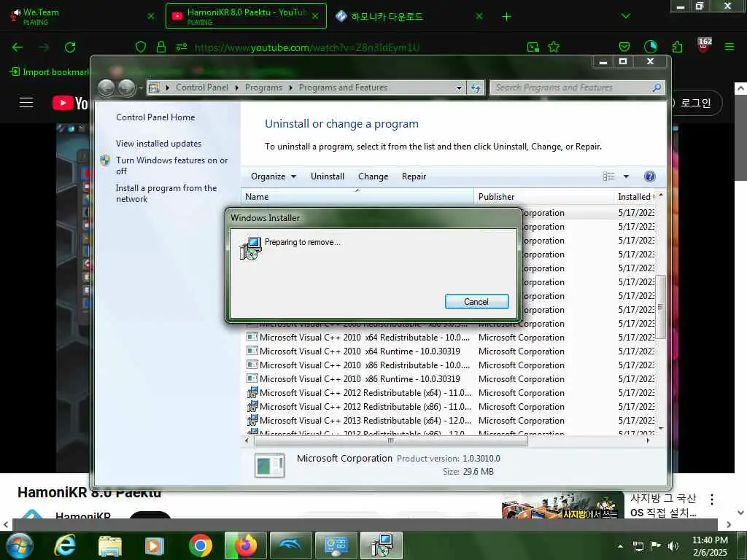The width and height of the screenshot is (747, 560).
Task: Click the YouTube logo
Action: (70, 103)
